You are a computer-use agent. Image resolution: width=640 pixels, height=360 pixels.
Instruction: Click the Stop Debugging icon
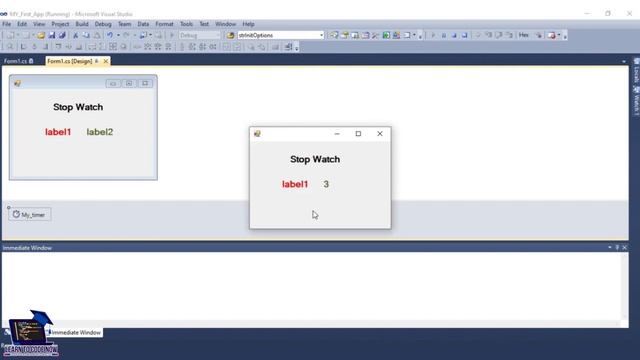454,36
